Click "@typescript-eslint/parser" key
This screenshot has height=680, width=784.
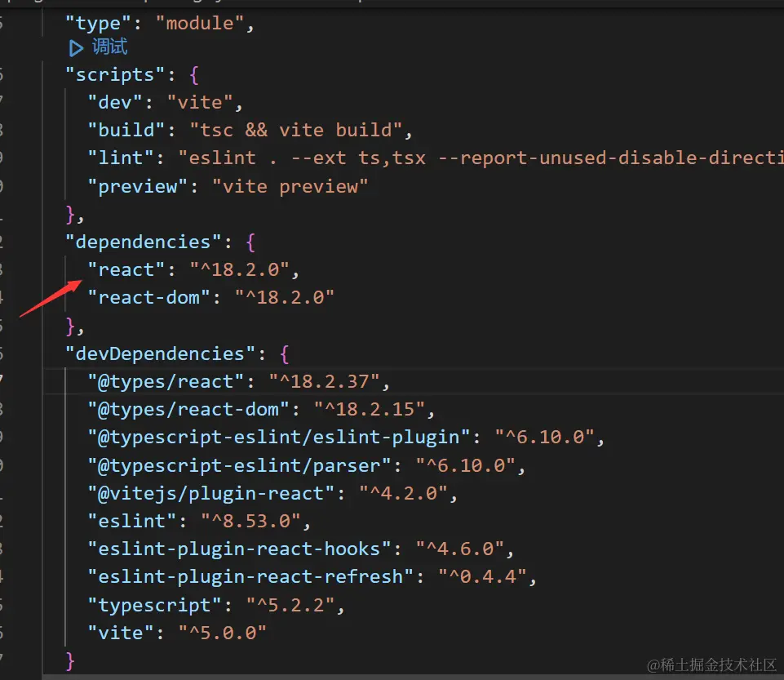tap(239, 466)
